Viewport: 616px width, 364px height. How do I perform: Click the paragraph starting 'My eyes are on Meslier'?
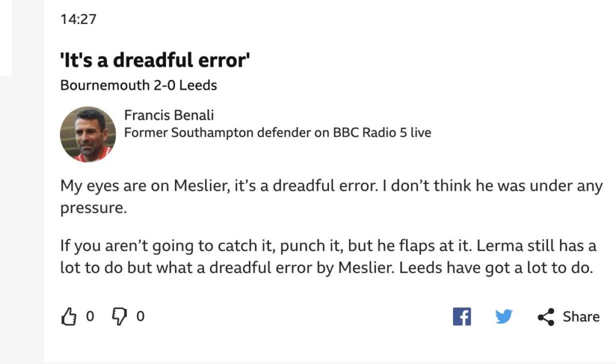(331, 197)
